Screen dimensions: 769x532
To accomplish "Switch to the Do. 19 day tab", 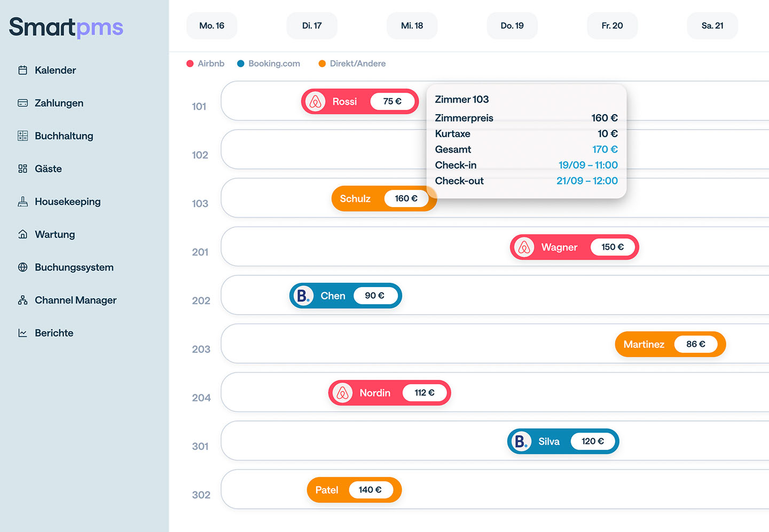I will [512, 26].
